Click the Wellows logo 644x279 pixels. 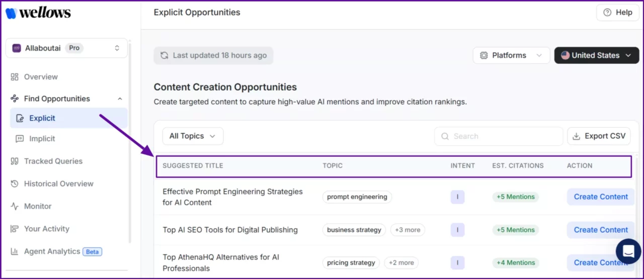point(38,13)
